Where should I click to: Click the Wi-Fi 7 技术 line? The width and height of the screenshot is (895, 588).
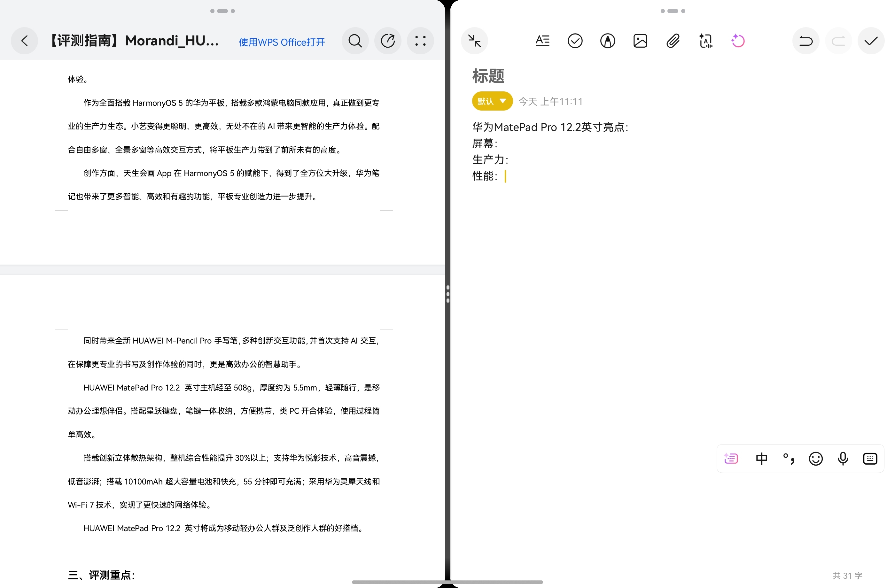[x=140, y=505]
